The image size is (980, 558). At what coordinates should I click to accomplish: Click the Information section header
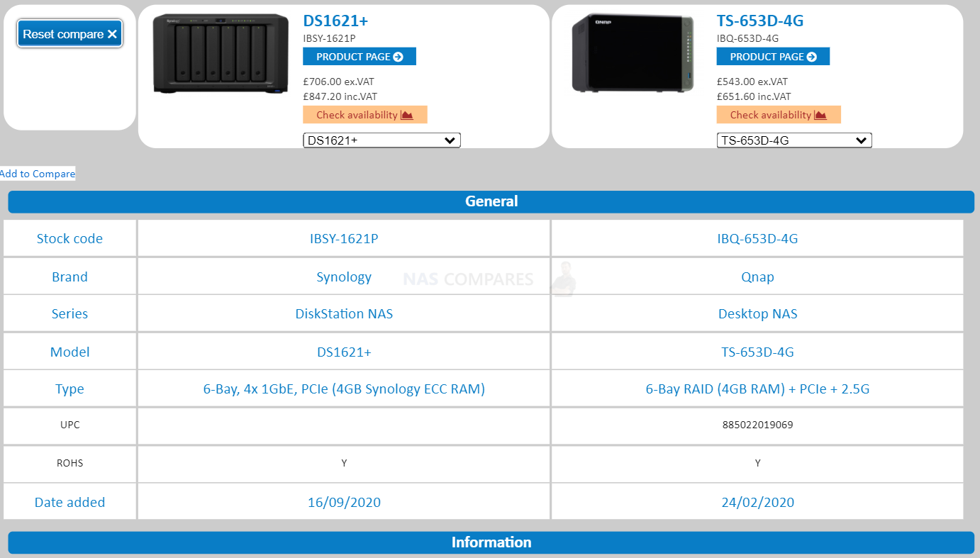tap(491, 542)
